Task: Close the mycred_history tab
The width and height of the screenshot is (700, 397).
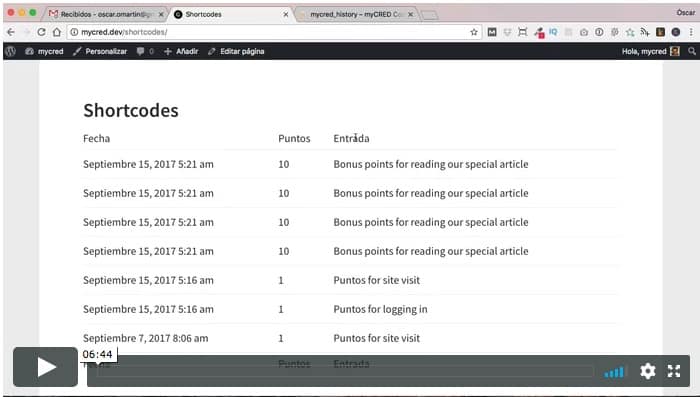Action: point(410,14)
